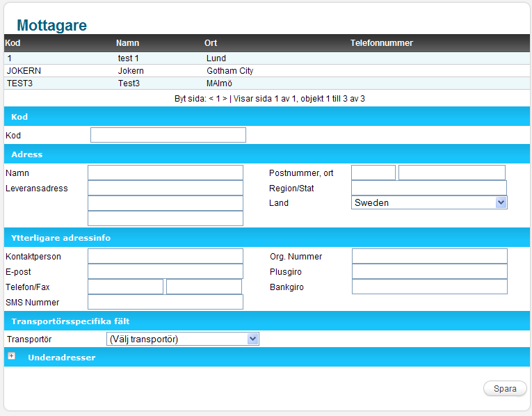This screenshot has width=532, height=416.
Task: Click the Spara button
Action: click(x=505, y=388)
